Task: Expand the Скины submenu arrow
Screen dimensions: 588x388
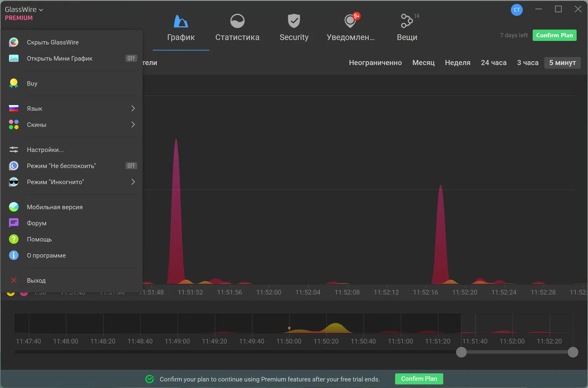Action: [x=133, y=125]
